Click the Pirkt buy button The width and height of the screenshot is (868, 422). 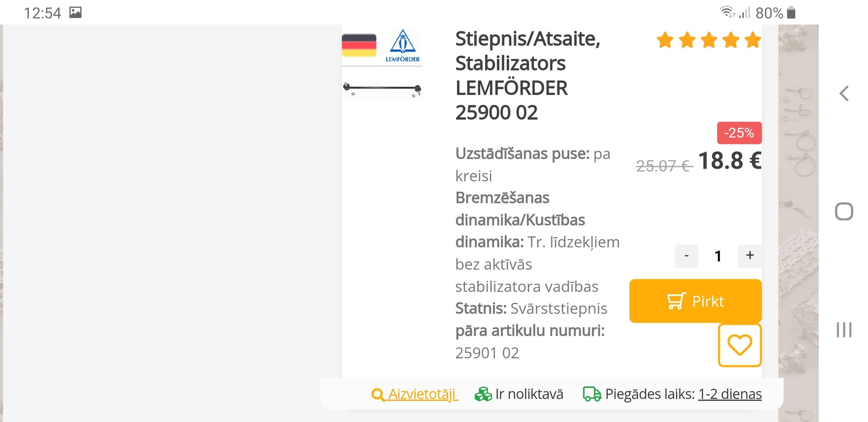pyautogui.click(x=695, y=301)
